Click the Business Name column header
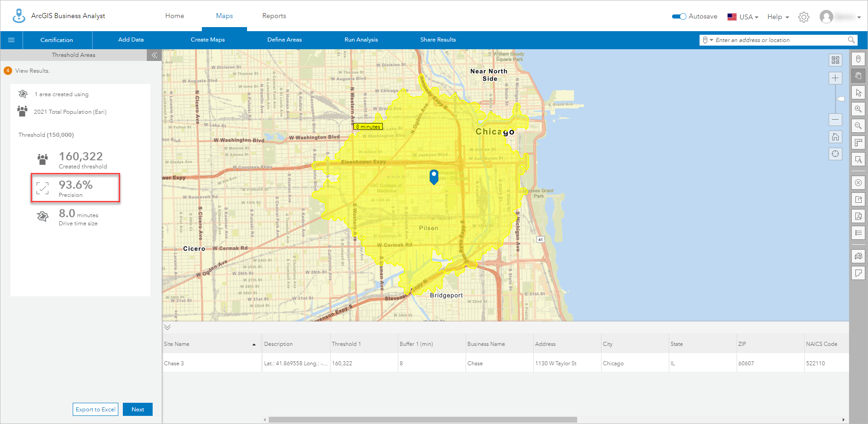The height and width of the screenshot is (424, 868). (x=499, y=344)
